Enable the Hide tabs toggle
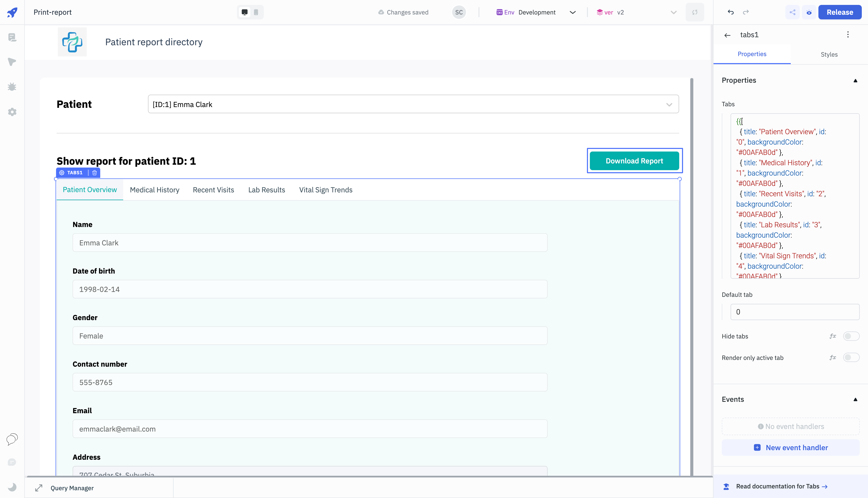The height and width of the screenshot is (498, 868). pos(851,336)
